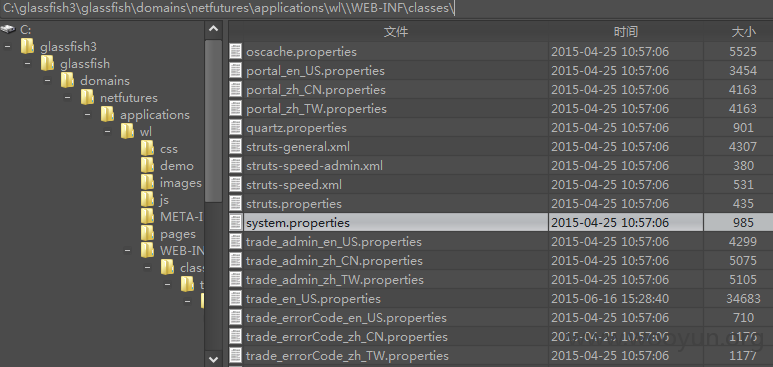The image size is (773, 367).
Task: Click size value 5105
Action: [743, 280]
